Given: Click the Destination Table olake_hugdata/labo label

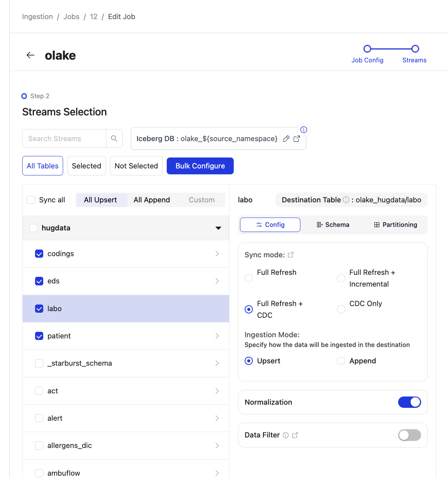Looking at the screenshot, I should point(351,200).
